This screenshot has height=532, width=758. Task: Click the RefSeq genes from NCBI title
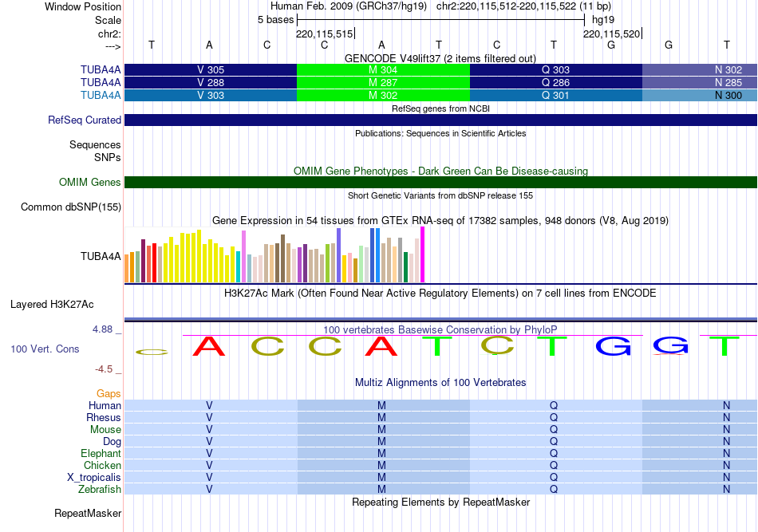point(440,108)
